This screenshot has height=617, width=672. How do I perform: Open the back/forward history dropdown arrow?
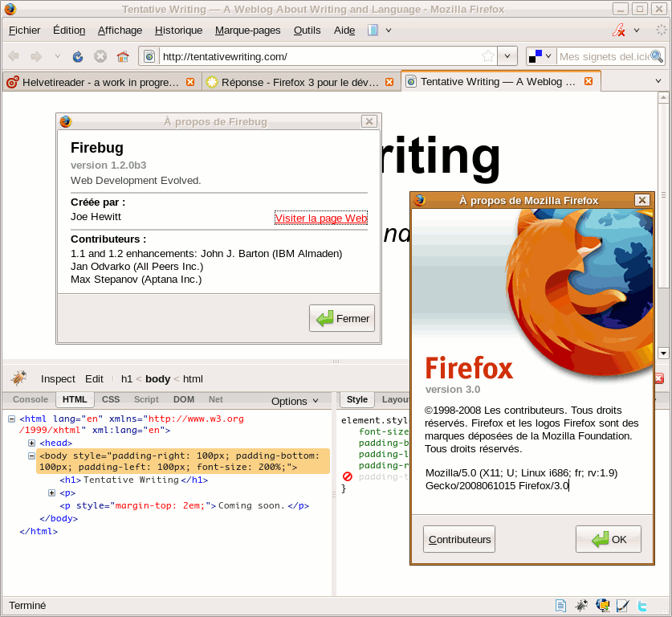point(58,56)
